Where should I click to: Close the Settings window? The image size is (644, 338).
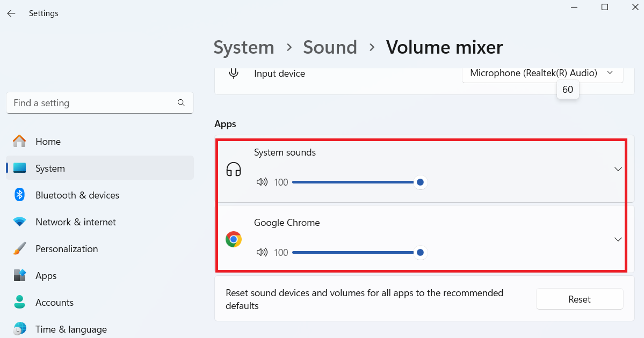click(x=634, y=7)
